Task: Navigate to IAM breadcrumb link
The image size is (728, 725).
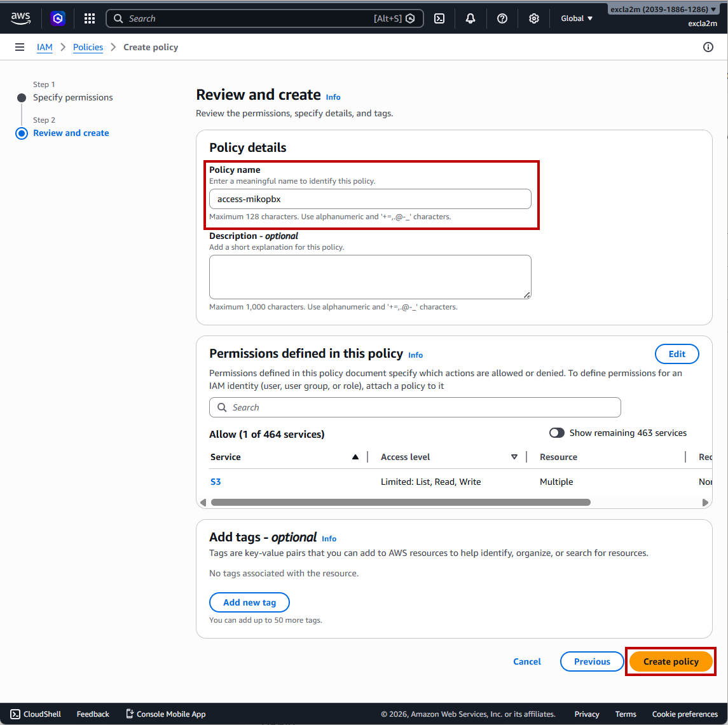Action: coord(45,47)
